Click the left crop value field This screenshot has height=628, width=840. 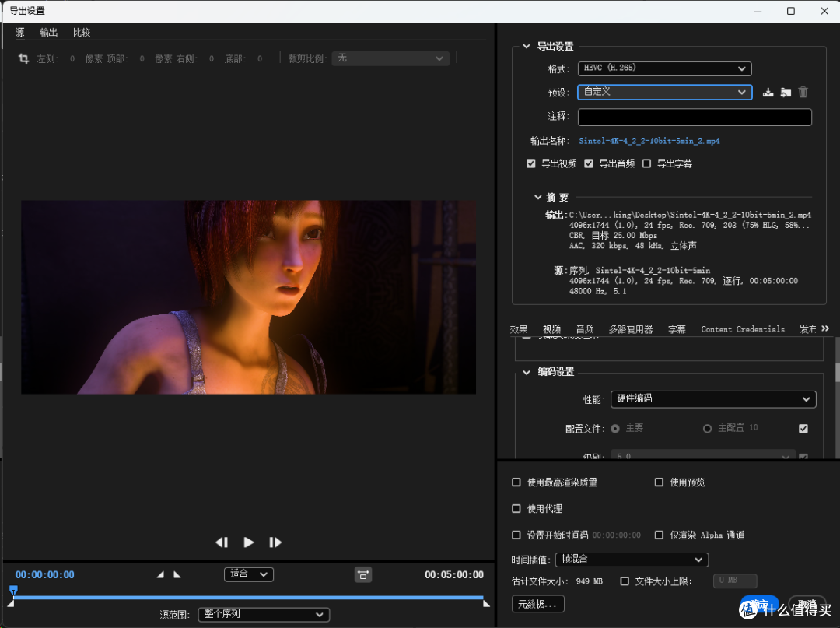coord(72,59)
